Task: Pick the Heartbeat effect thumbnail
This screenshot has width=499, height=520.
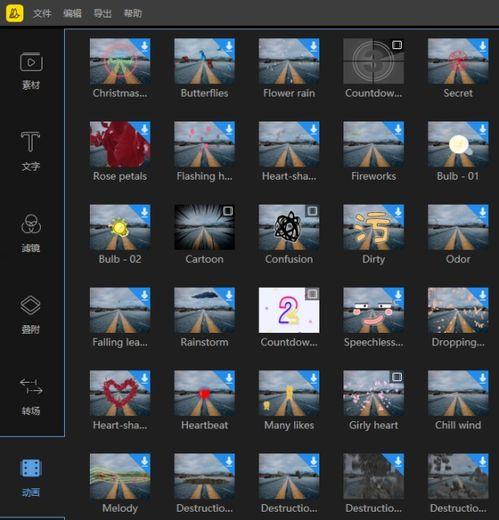Action: pos(205,393)
